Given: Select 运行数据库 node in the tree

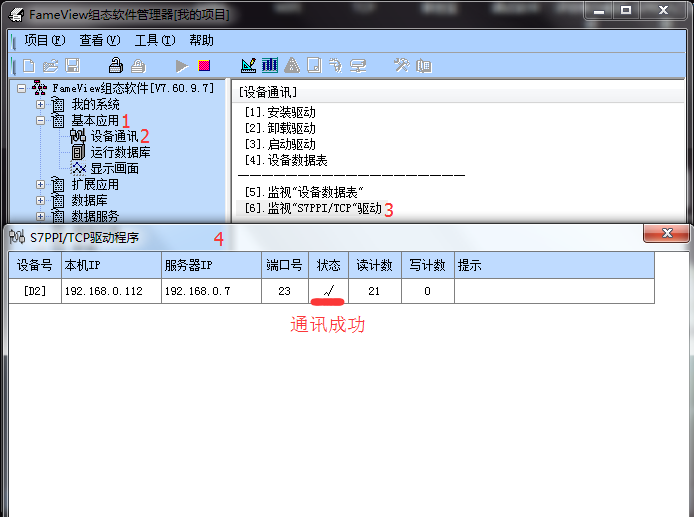Looking at the screenshot, I should click(120, 152).
